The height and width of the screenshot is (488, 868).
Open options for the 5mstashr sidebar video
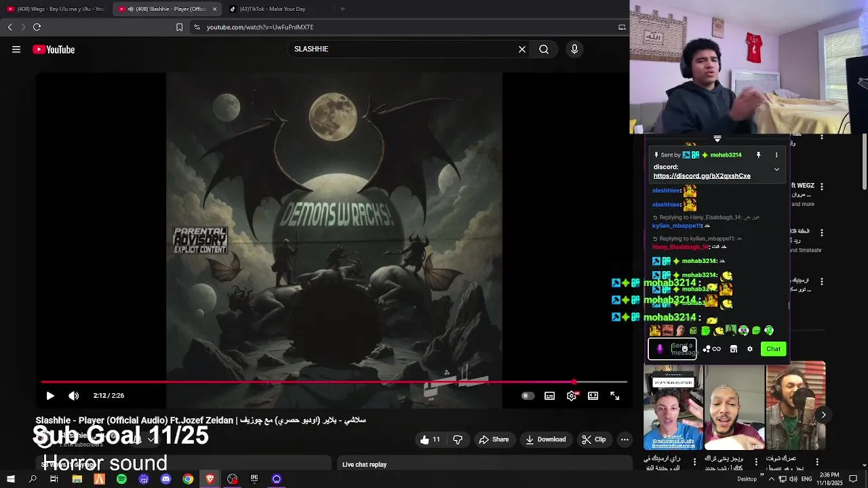822,232
